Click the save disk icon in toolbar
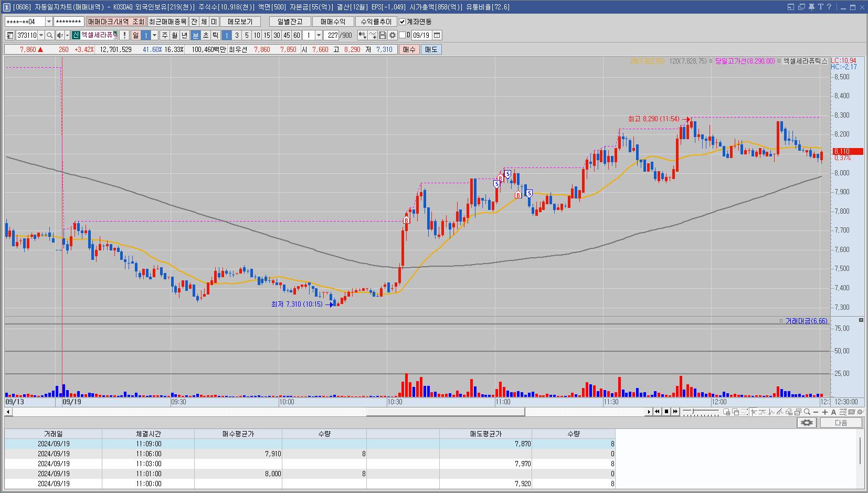Image resolution: width=868 pixels, height=493 pixels. tap(383, 35)
